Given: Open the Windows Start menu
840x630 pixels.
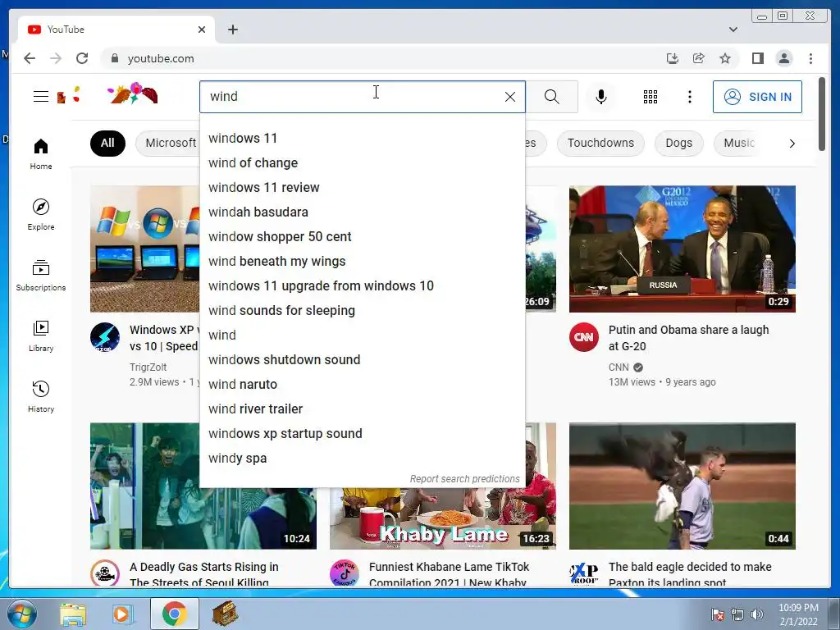Looking at the screenshot, I should pos(22,614).
